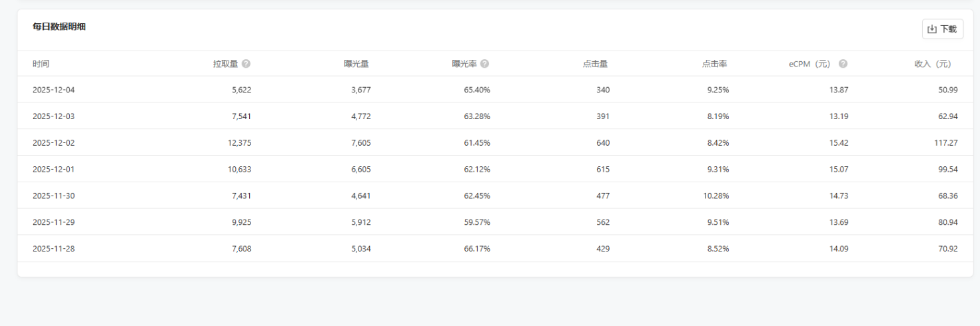Open the eCPM（元） help question-mark icon
The height and width of the screenshot is (326, 980).
(x=843, y=64)
